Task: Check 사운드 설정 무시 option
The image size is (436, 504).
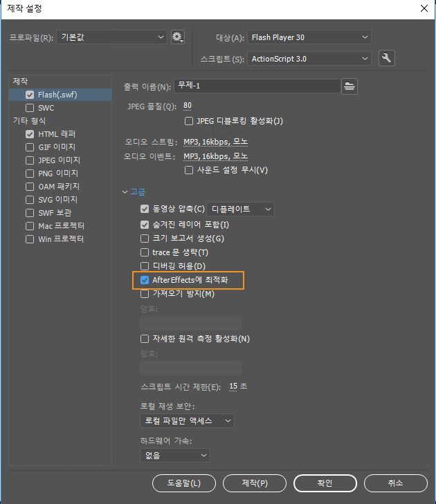Action: (x=189, y=170)
